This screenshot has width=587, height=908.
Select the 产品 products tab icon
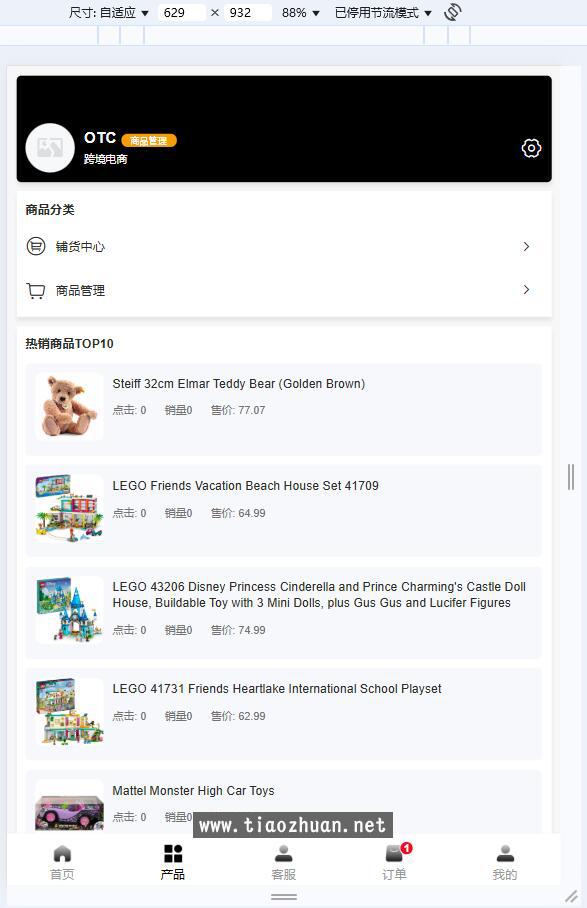173,854
